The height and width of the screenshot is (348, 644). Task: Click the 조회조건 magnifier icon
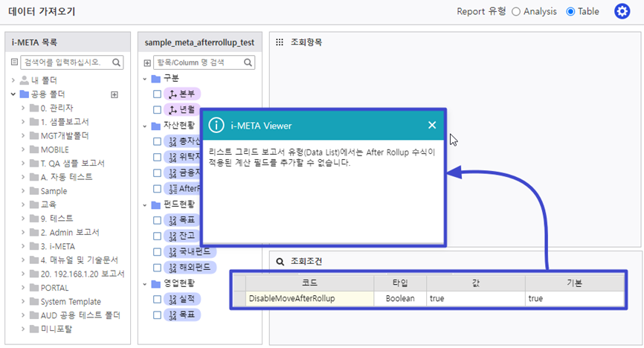pyautogui.click(x=280, y=262)
